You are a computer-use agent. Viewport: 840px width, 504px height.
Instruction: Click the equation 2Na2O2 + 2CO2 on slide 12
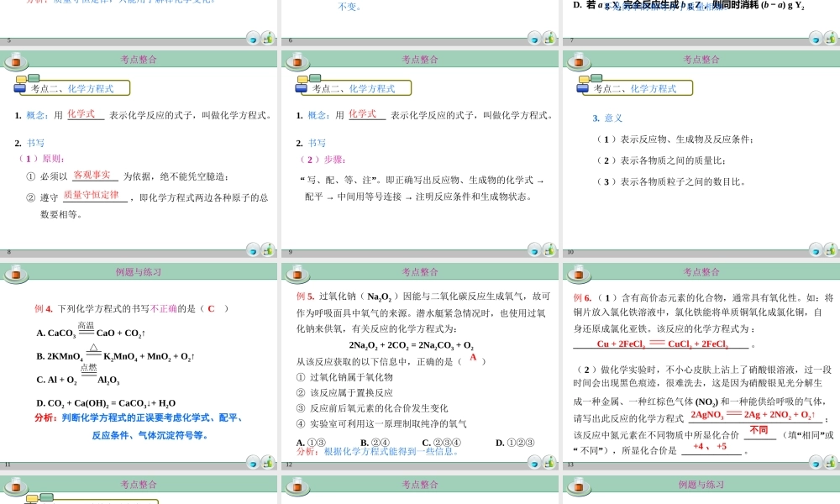411,345
